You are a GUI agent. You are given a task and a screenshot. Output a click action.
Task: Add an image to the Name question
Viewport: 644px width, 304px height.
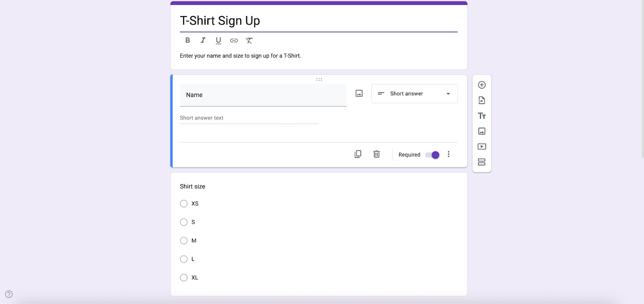tap(359, 93)
